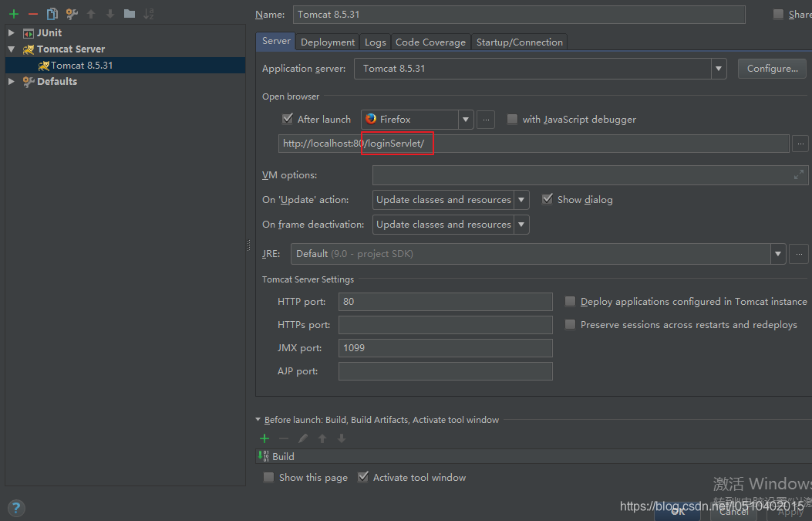Select Tomcat 8.5.31 configuration in tree
Screen dimensions: 812x521
(x=126, y=66)
